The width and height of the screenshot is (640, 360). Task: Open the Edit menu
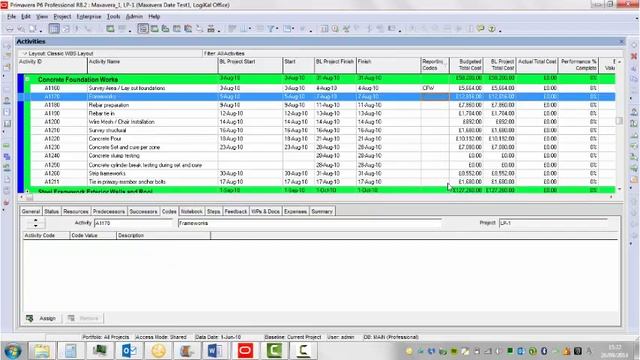pyautogui.click(x=26, y=17)
